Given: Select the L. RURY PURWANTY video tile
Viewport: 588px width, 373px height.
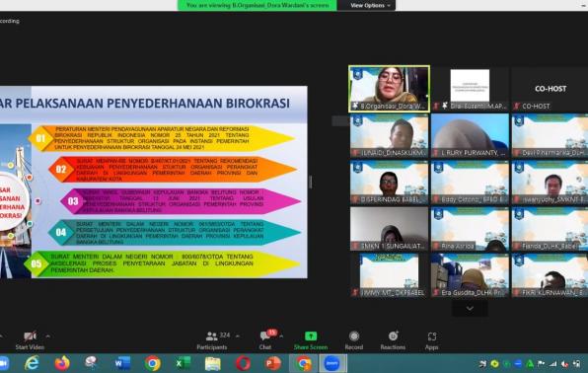Looking at the screenshot, I should pos(470,135).
